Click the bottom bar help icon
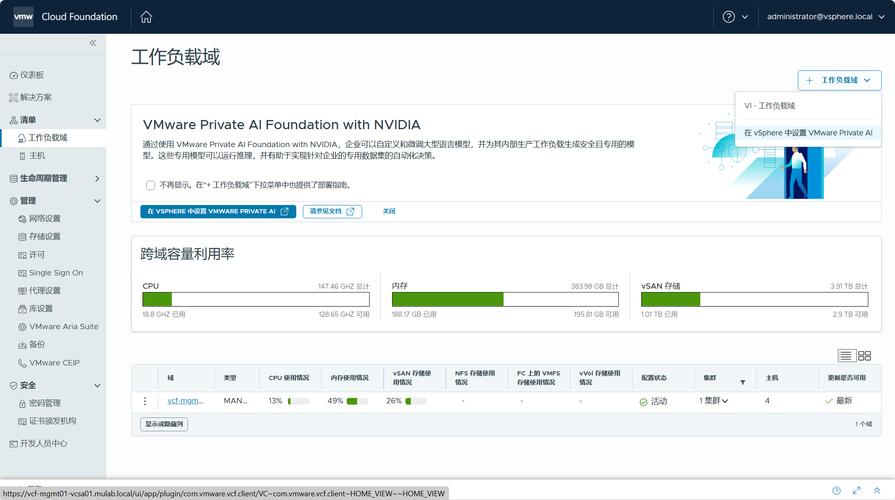This screenshot has width=895, height=500. [x=836, y=491]
